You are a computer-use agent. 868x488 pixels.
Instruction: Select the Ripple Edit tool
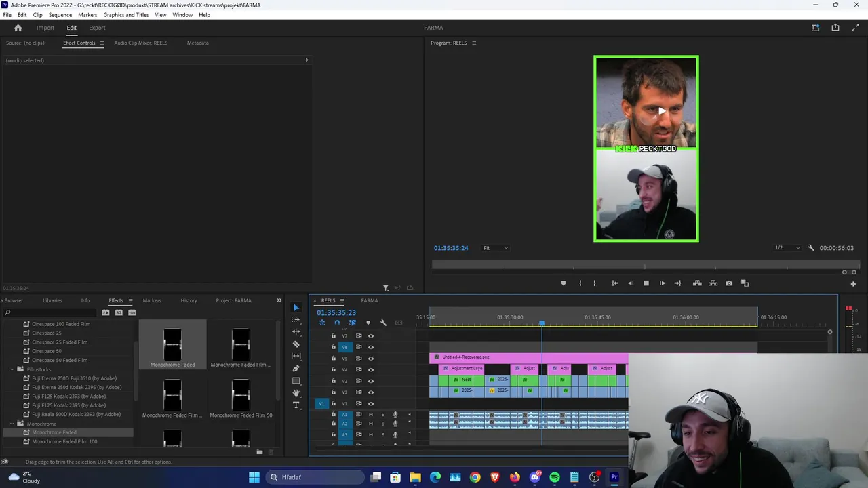(x=296, y=331)
